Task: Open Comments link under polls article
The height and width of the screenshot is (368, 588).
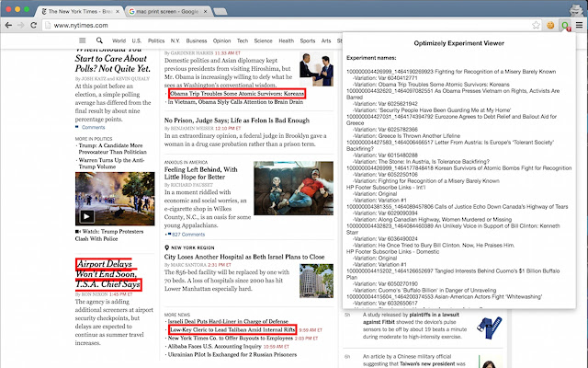Action: [x=94, y=127]
